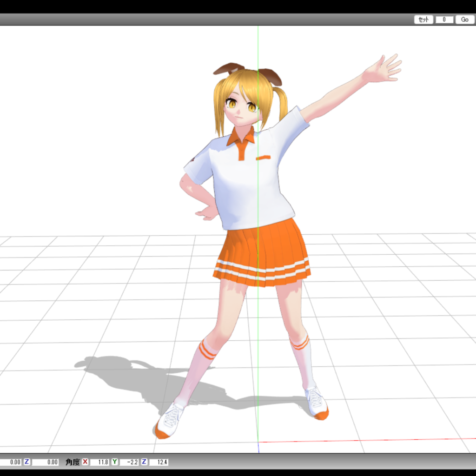The height and width of the screenshot is (476, 476).
Task: Click the brown dog ear left of the green axis
Action: point(228,69)
